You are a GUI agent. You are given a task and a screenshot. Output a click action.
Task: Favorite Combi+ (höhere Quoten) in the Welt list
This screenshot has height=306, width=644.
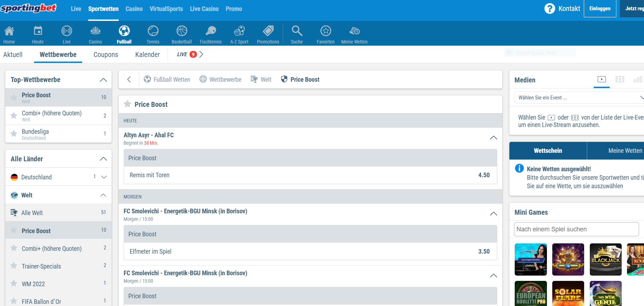14,248
